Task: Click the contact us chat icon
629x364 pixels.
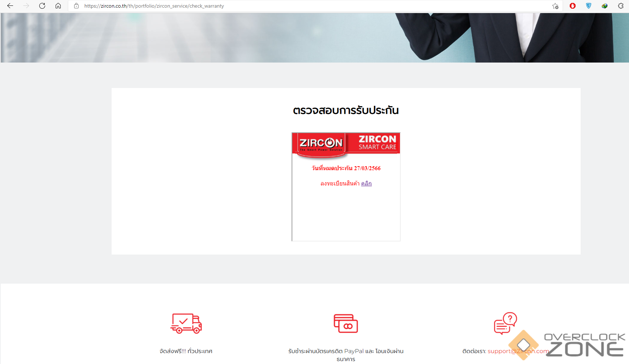Action: click(505, 323)
